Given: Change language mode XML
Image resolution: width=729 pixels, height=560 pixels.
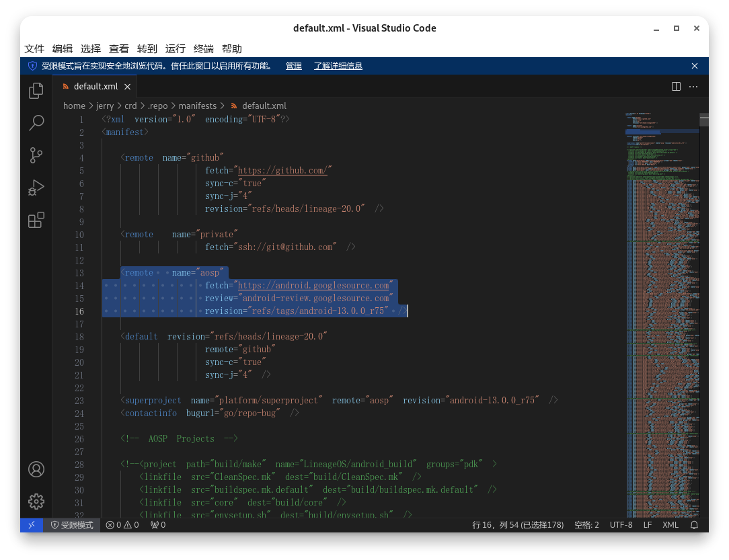Looking at the screenshot, I should click(670, 525).
